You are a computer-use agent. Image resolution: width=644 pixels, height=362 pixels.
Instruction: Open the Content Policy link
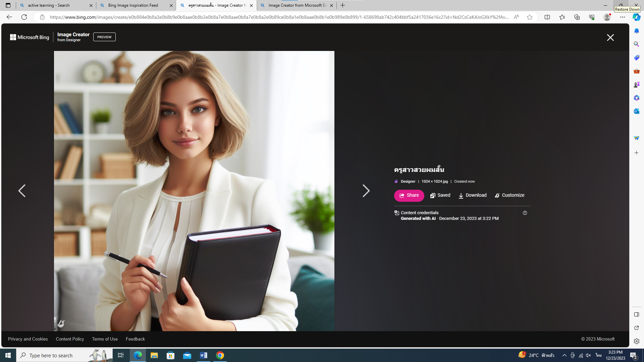(70, 339)
